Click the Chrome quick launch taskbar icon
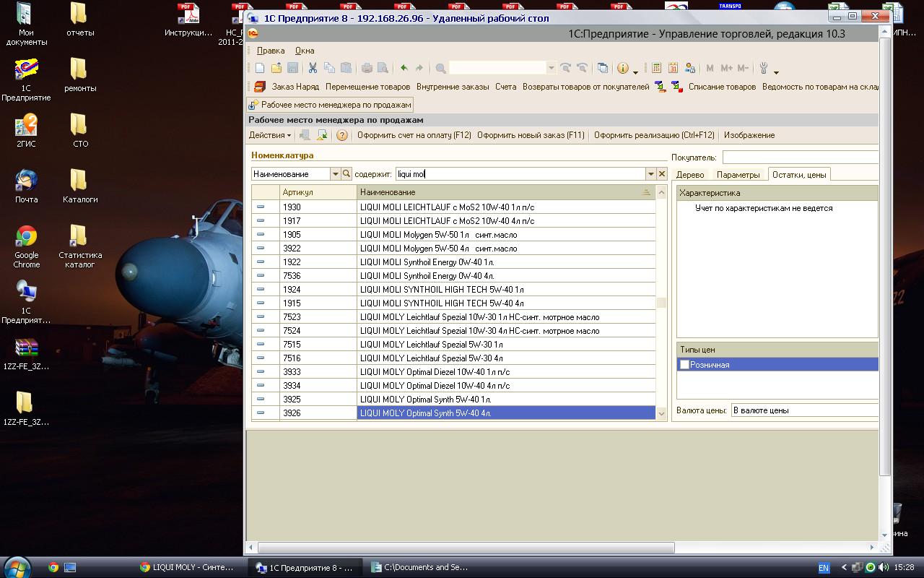Image resolution: width=924 pixels, height=578 pixels. point(53,568)
